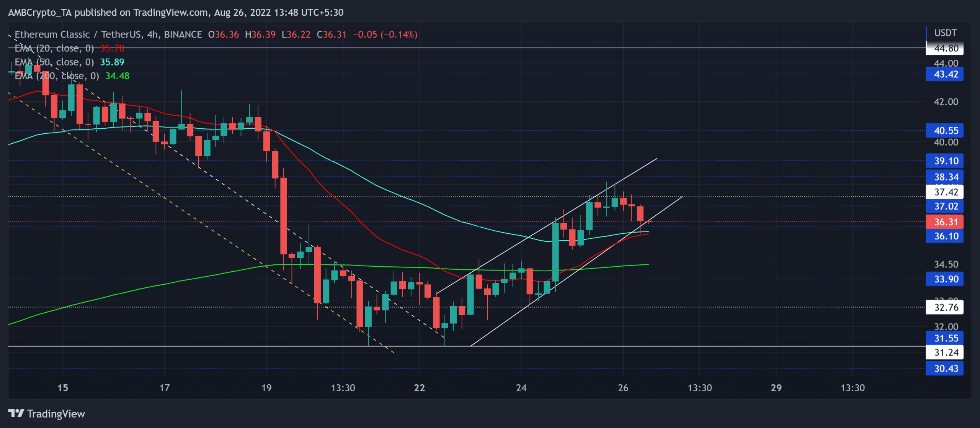Click the 40.00 axis price label
The width and height of the screenshot is (980, 428).
[946, 143]
